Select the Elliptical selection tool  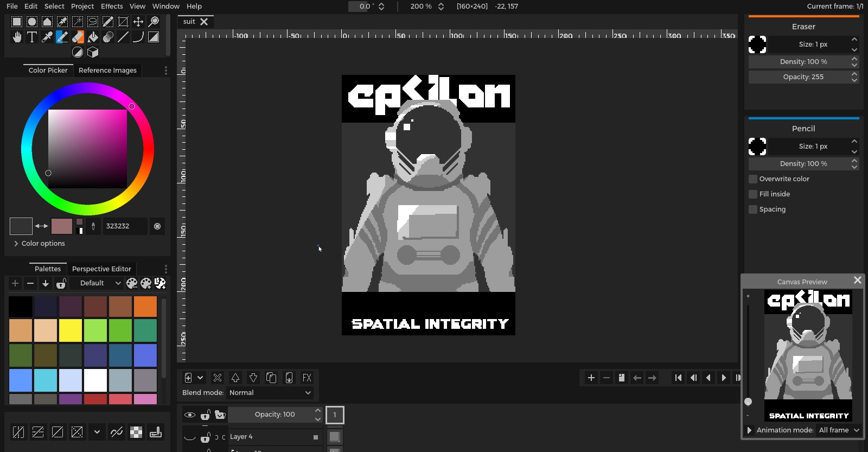[x=32, y=22]
